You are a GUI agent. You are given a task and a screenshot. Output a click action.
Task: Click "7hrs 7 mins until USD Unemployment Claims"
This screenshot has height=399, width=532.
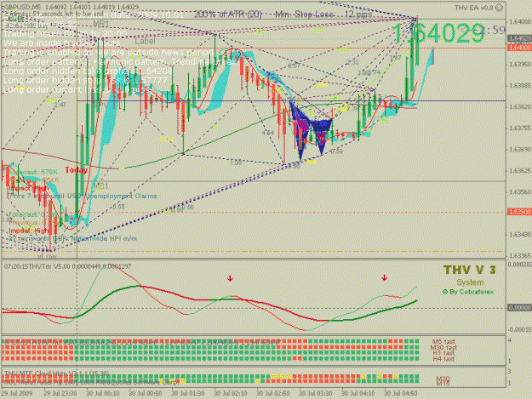coord(83,197)
